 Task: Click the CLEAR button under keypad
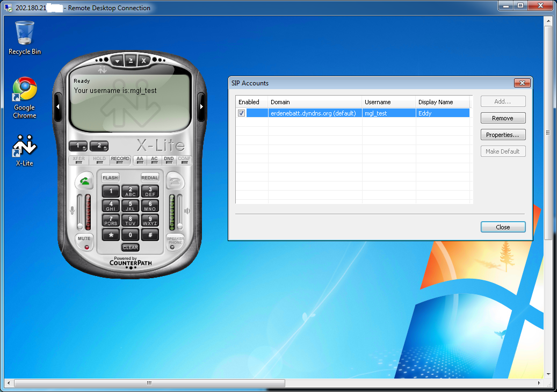[x=131, y=248]
